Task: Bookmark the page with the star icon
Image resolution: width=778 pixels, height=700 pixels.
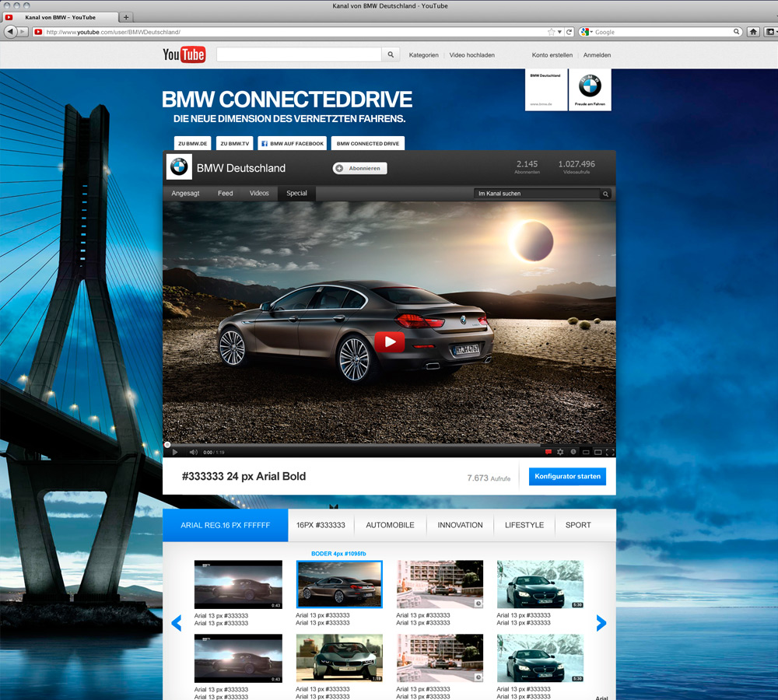Action: (x=551, y=32)
